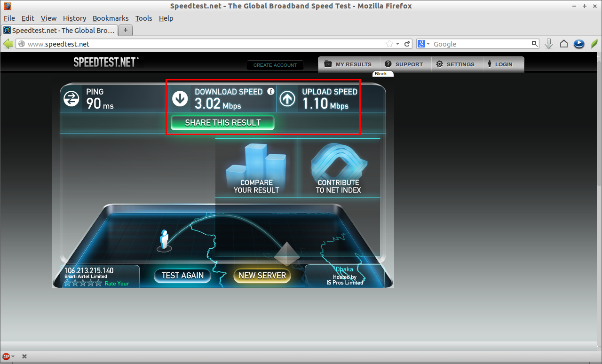Image resolution: width=602 pixels, height=364 pixels.
Task: Click the Dhaka server name
Action: point(345,269)
